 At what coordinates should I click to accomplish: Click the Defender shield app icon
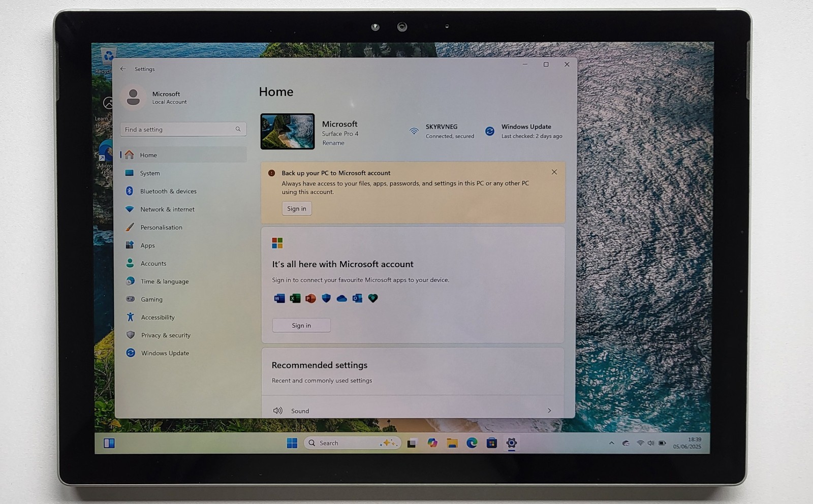point(326,298)
